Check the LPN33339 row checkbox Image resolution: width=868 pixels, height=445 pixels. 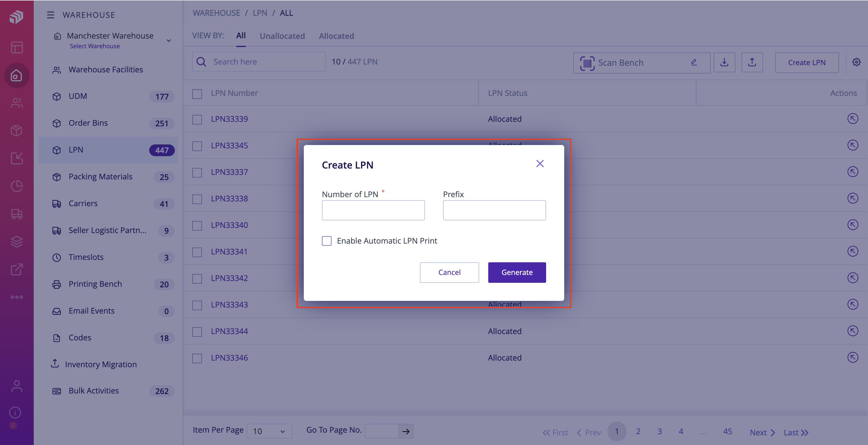click(x=197, y=119)
